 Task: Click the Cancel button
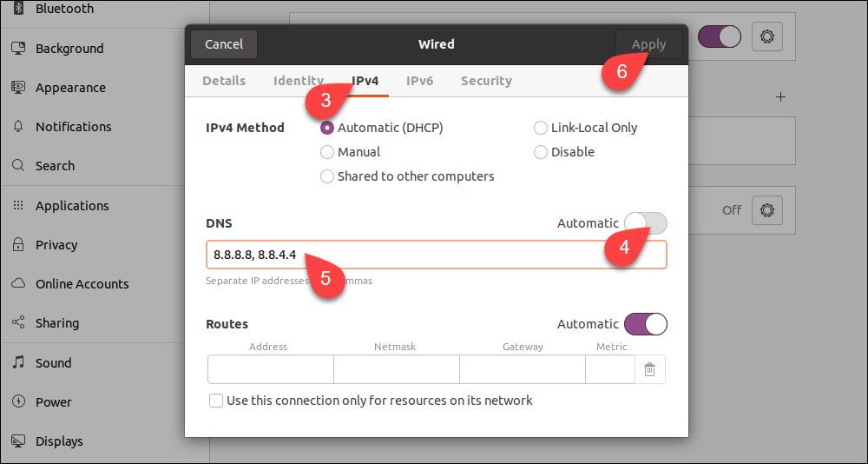tap(224, 44)
